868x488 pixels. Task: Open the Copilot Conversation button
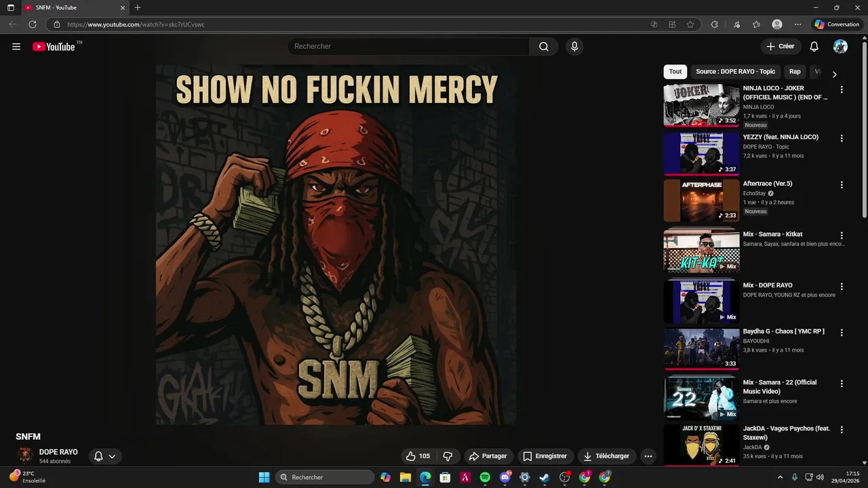837,24
